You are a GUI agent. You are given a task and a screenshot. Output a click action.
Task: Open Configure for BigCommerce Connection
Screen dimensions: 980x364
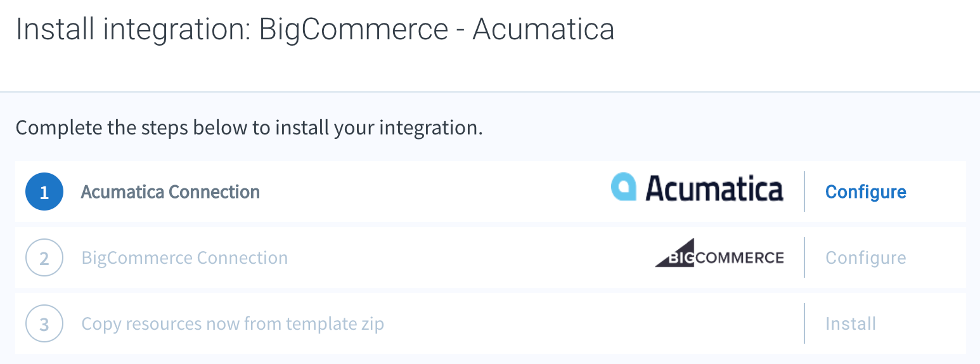(865, 257)
